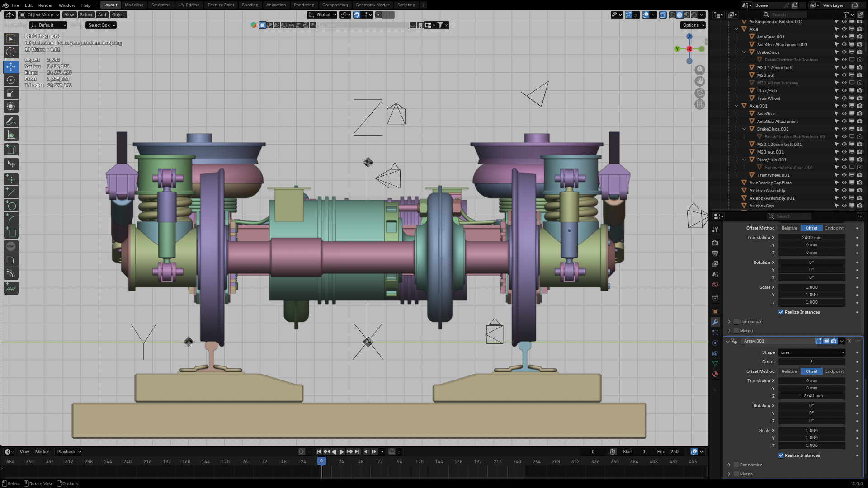
Task: Switch to the Modeling workspace tab
Action: (x=134, y=5)
